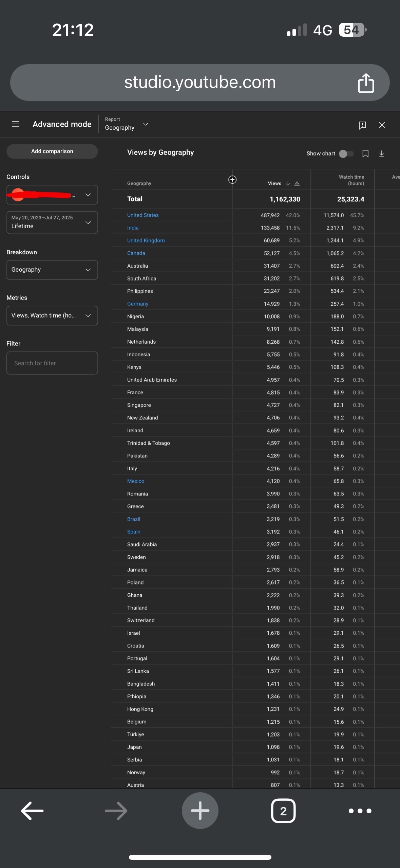The image size is (400, 868).
Task: Select the Philippines row
Action: tap(255, 291)
